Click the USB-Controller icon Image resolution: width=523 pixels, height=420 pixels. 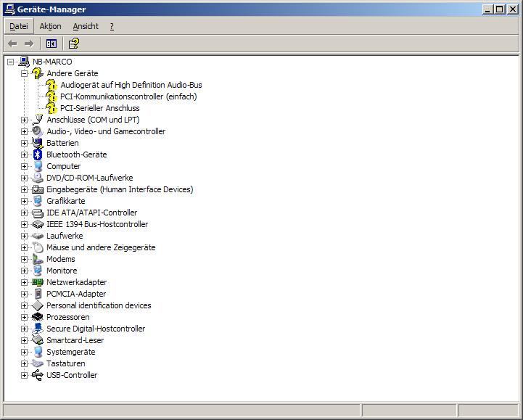38,375
